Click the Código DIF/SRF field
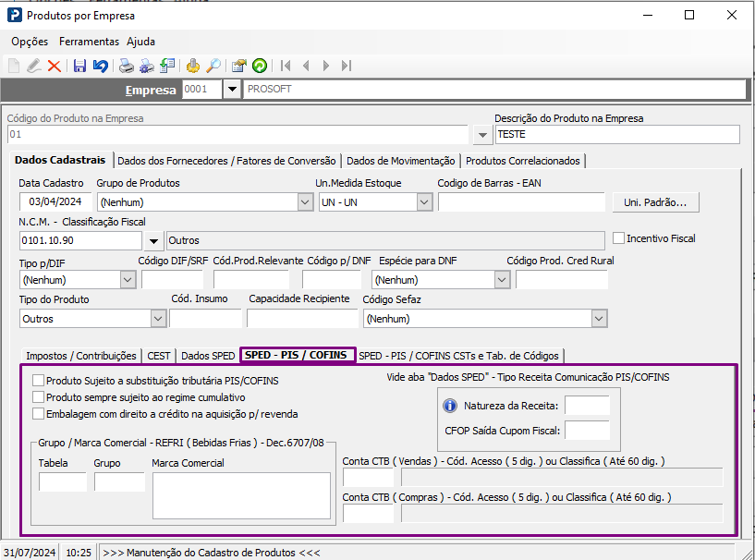This screenshot has width=755, height=560. click(x=173, y=279)
